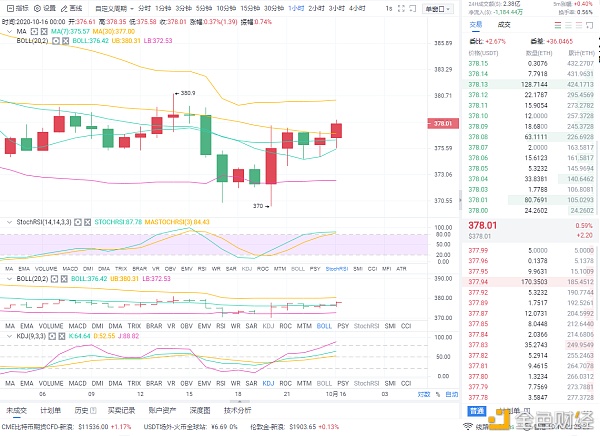Show sell-only order book view
The height and width of the screenshot is (436, 600).
pyautogui.click(x=579, y=25)
